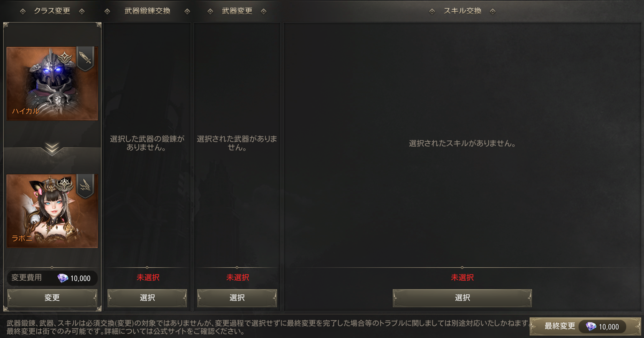The width and height of the screenshot is (644, 338).
Task: Click the 変更費用 10,000 cost field
Action: 52,278
